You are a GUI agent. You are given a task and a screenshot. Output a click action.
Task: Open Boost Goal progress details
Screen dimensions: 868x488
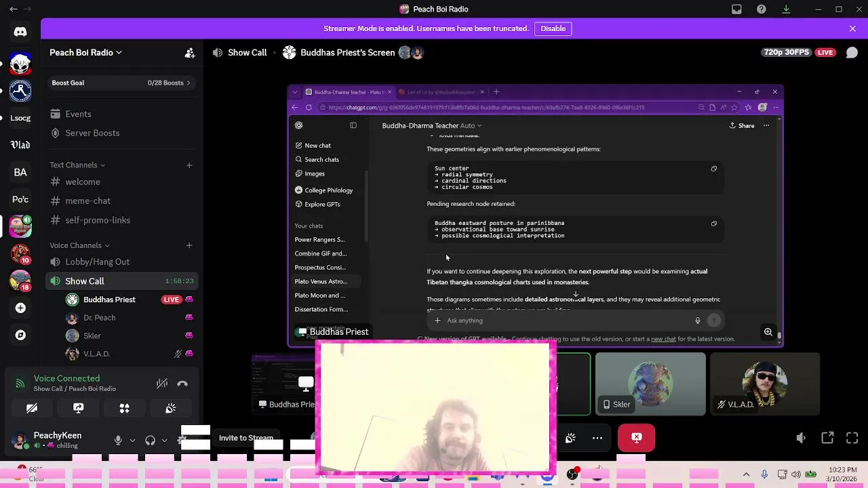[x=122, y=83]
